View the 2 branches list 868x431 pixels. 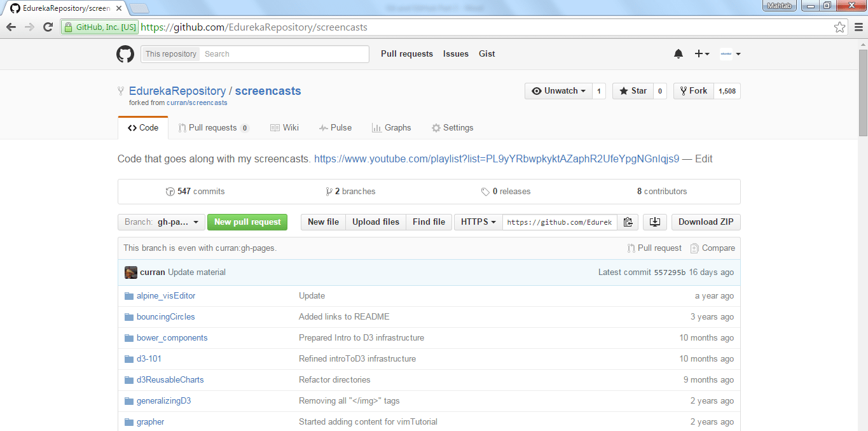click(350, 192)
